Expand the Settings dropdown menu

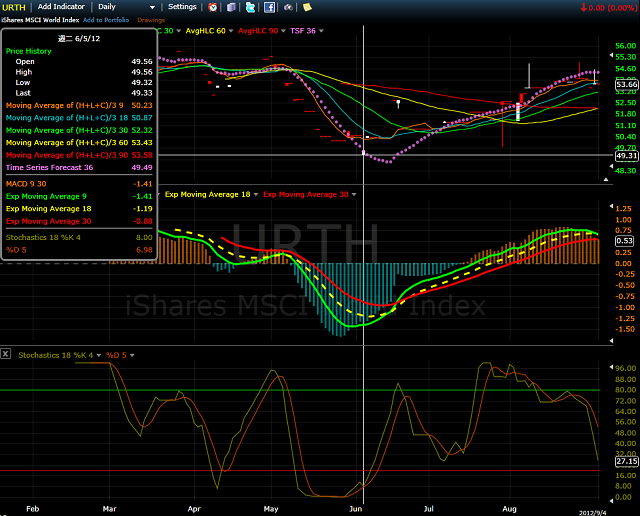pos(184,7)
